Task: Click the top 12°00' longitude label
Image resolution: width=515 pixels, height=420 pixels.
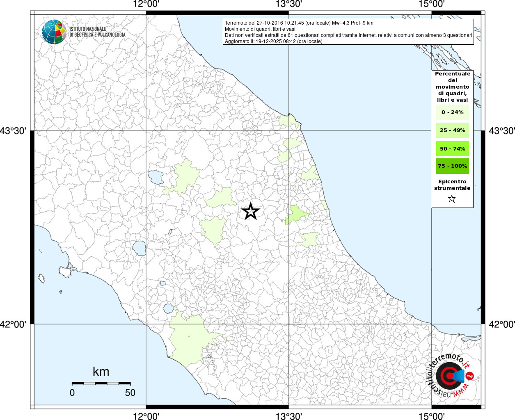Action: 146,4
